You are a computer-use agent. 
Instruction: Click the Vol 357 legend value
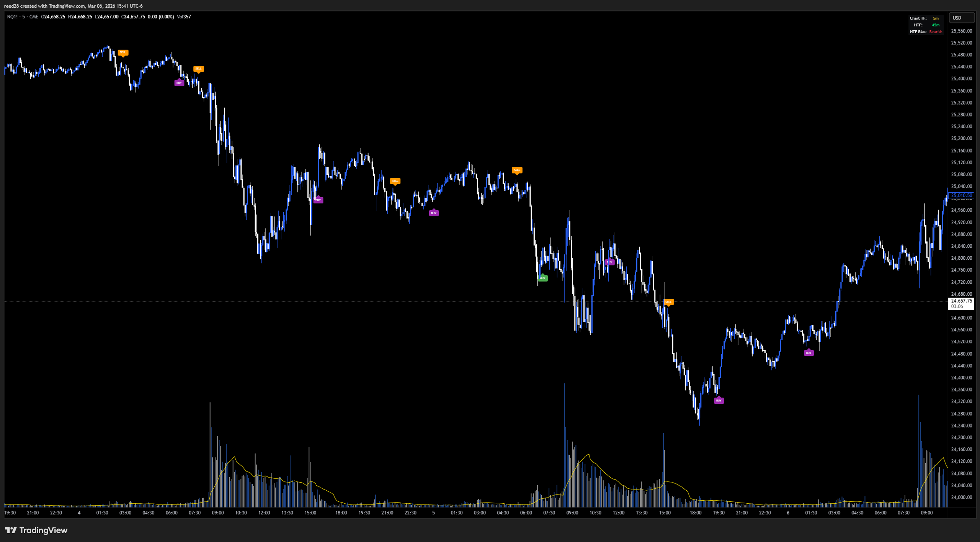click(x=184, y=17)
